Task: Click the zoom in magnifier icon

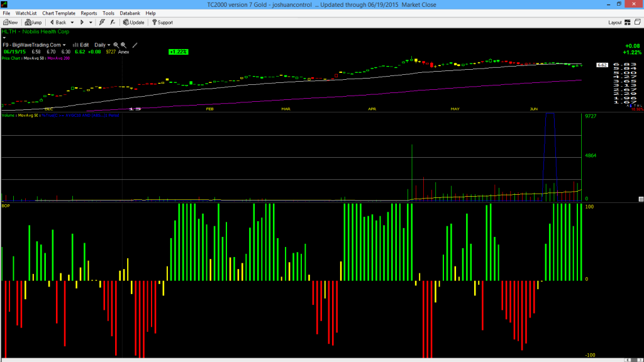Action: [116, 45]
